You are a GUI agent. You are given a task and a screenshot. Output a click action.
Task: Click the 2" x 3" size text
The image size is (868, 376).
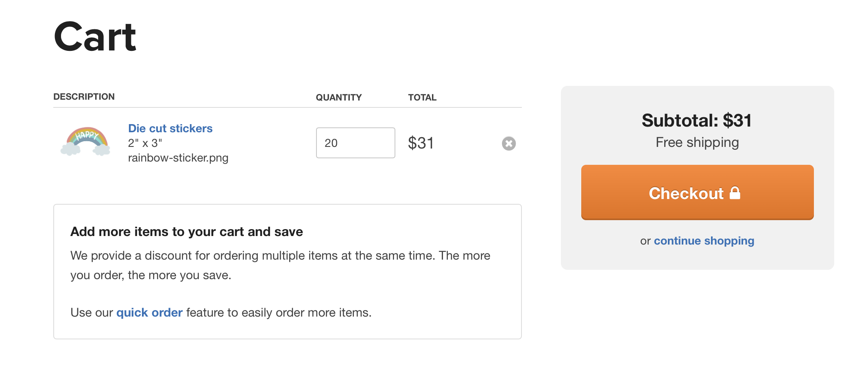point(145,143)
